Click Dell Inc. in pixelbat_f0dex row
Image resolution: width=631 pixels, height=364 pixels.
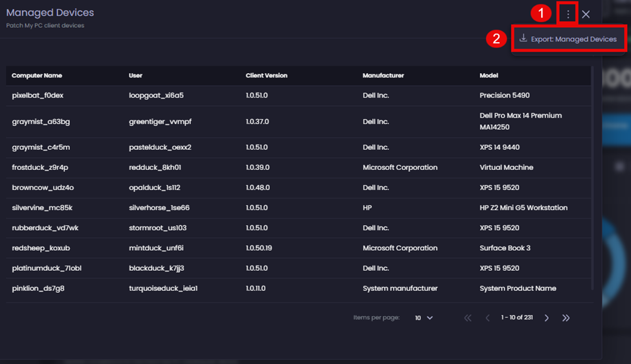point(375,95)
